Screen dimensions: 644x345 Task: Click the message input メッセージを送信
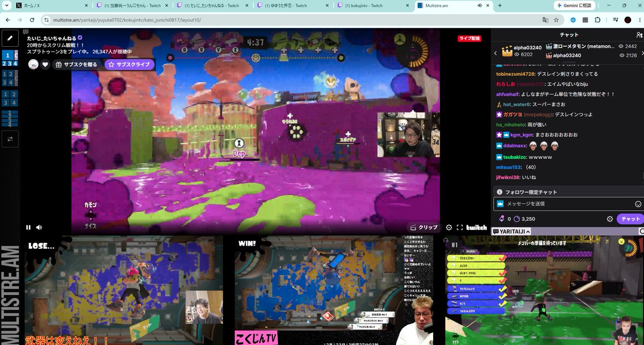click(568, 204)
